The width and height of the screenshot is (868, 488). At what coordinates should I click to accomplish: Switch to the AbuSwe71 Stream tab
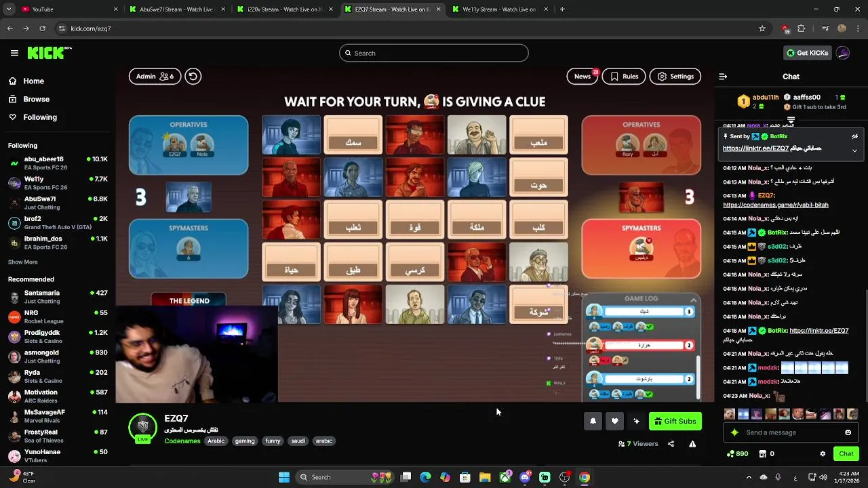click(x=176, y=9)
